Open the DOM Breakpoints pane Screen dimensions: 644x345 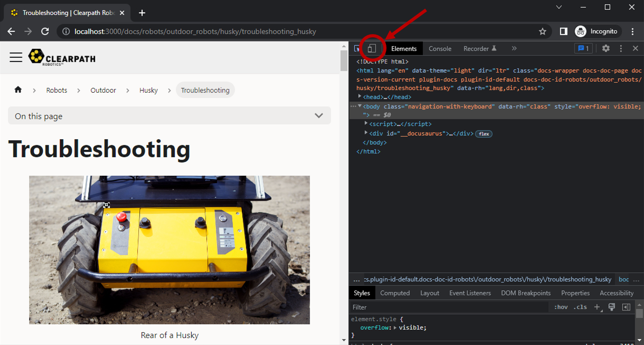(526, 293)
